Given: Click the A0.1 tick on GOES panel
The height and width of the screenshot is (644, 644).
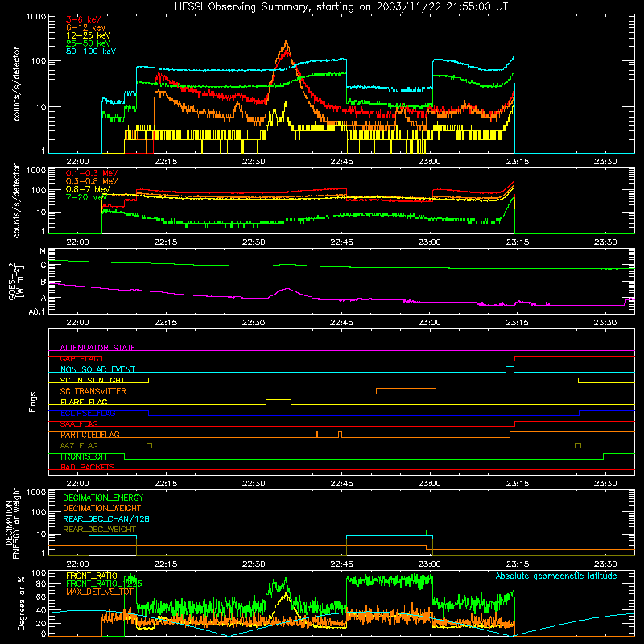Looking at the screenshot, I should coord(36,312).
